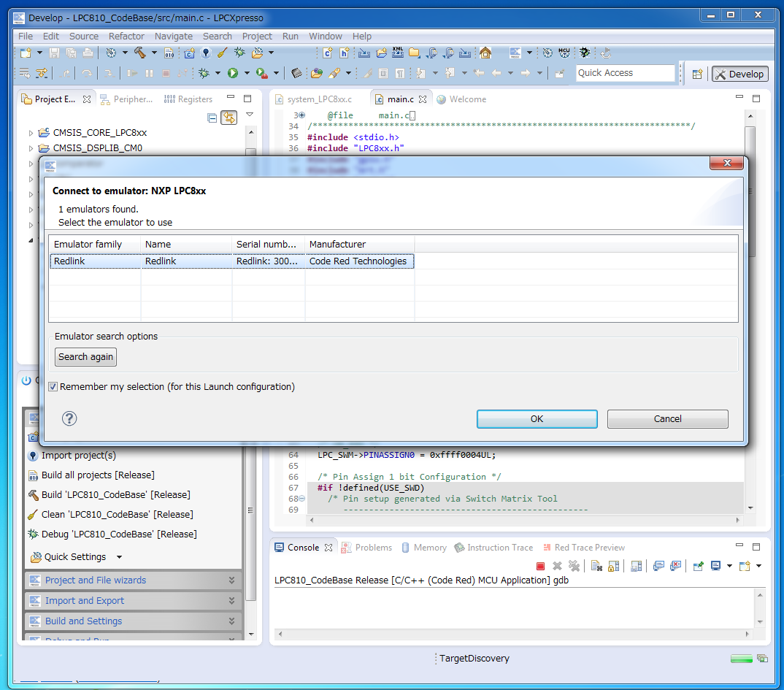
Task: Click the Pause/Suspend icon in toolbar
Action: point(149,74)
